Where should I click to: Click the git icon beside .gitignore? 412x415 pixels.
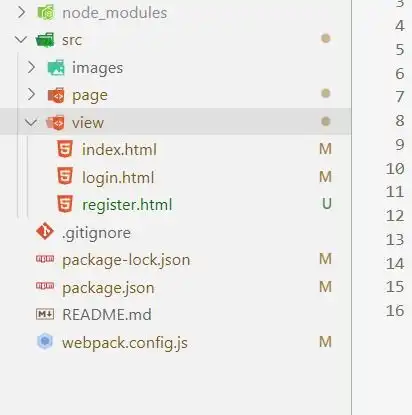pyautogui.click(x=45, y=231)
